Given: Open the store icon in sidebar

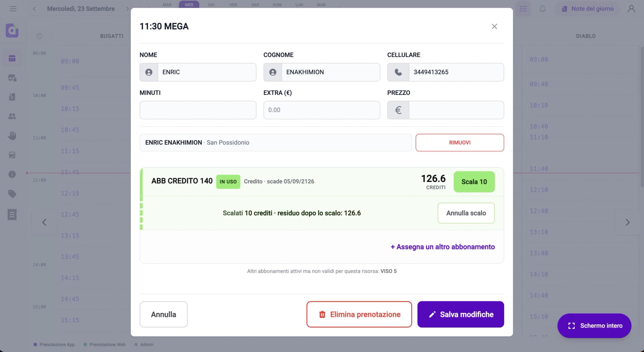Looking at the screenshot, I should coord(12,155).
